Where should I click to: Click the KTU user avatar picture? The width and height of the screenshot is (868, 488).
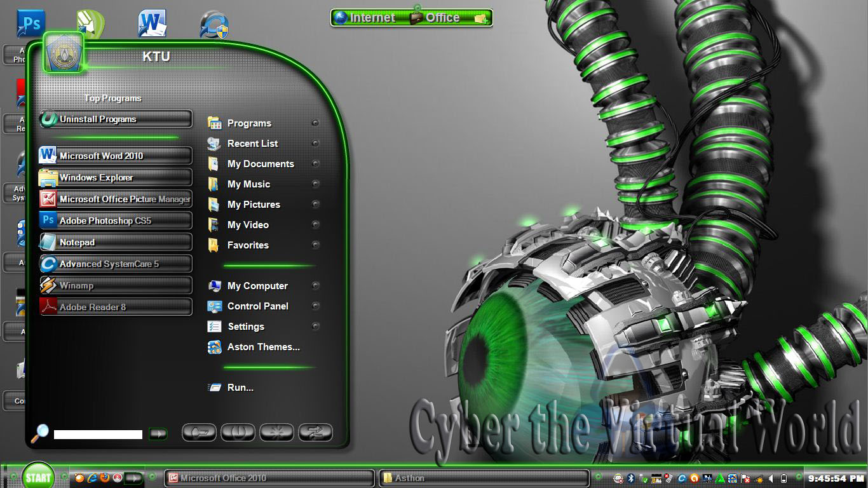pos(63,51)
